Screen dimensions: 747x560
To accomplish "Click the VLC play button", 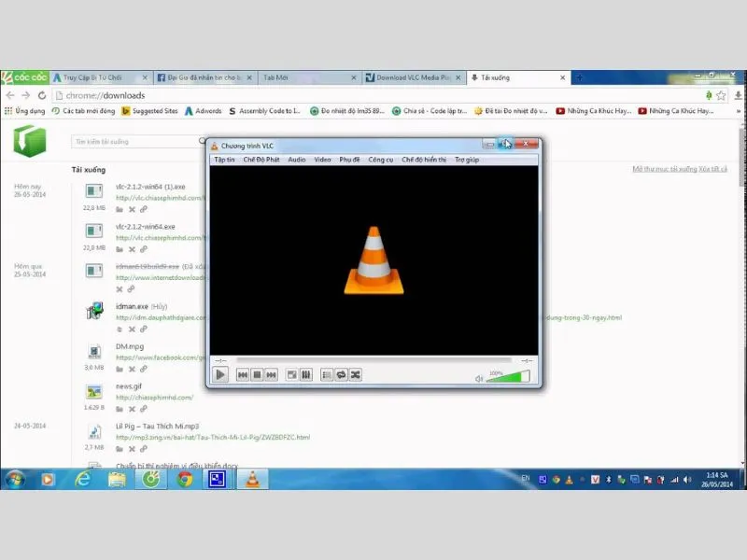I will (220, 375).
